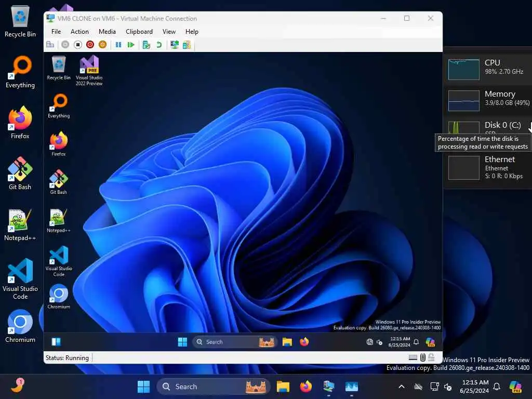The width and height of the screenshot is (532, 399).
Task: Click the host network status tray icon
Action: click(434, 387)
